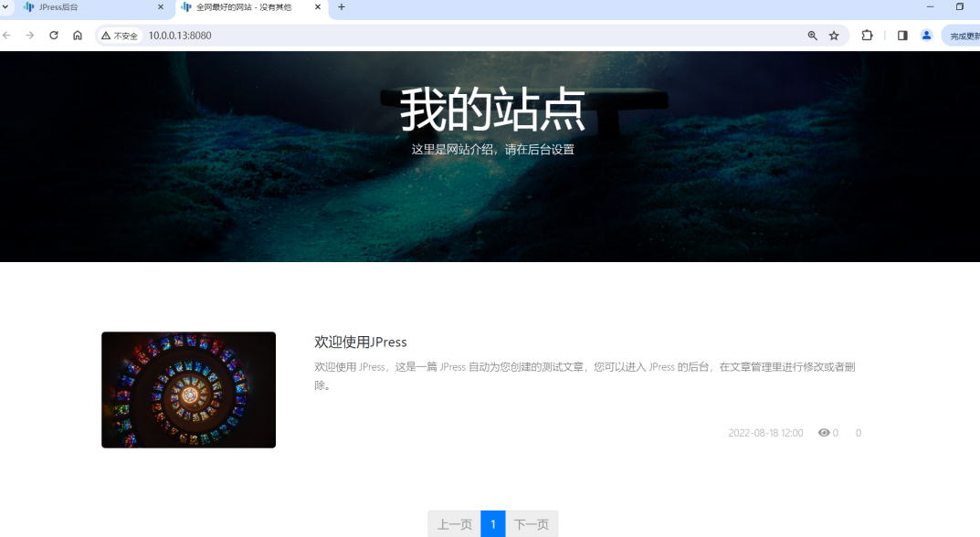Image resolution: width=980 pixels, height=537 pixels.
Task: Open the 欢迎使用JPress article title
Action: 361,342
